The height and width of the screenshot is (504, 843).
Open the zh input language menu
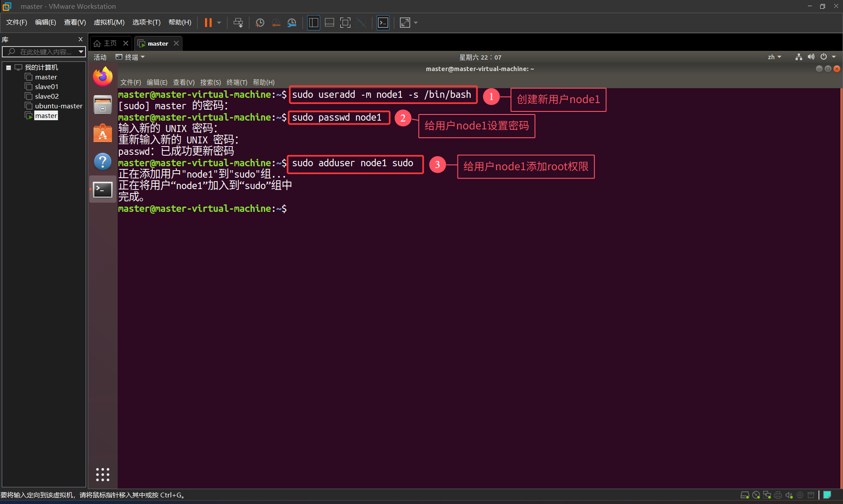click(774, 57)
